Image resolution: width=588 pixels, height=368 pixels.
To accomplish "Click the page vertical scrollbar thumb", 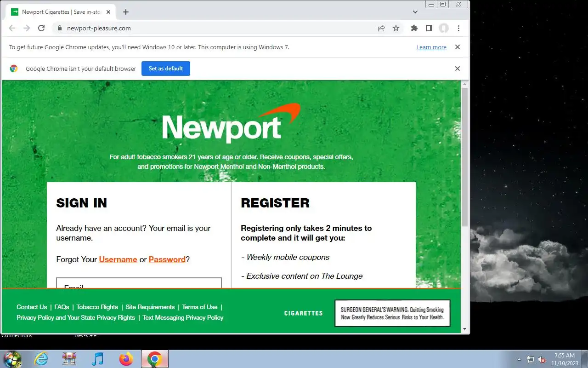I will 464,156.
